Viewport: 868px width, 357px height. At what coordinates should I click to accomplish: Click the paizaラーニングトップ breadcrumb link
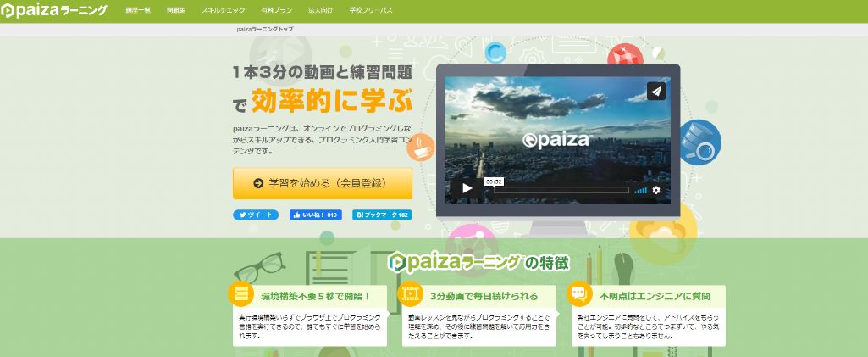coord(264,29)
